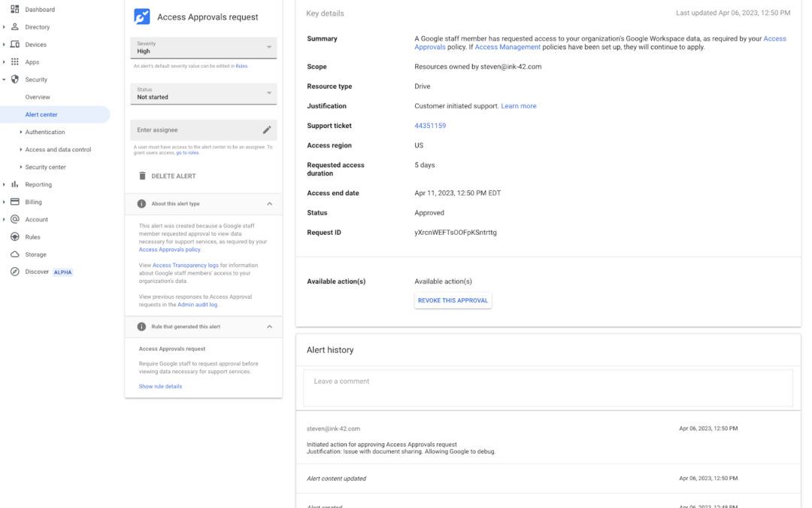Screen dimensions: 812x508
Task: Click the Requested access duration 5 days value
Action: point(425,165)
